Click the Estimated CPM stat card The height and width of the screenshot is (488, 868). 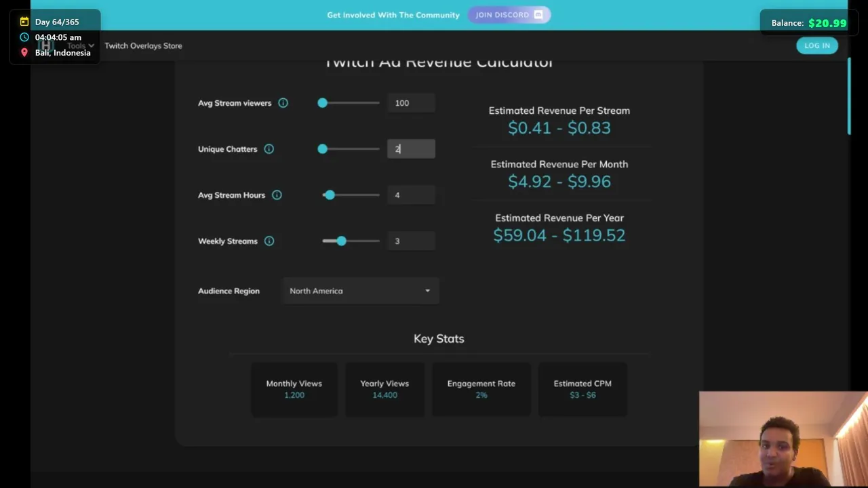tap(583, 389)
